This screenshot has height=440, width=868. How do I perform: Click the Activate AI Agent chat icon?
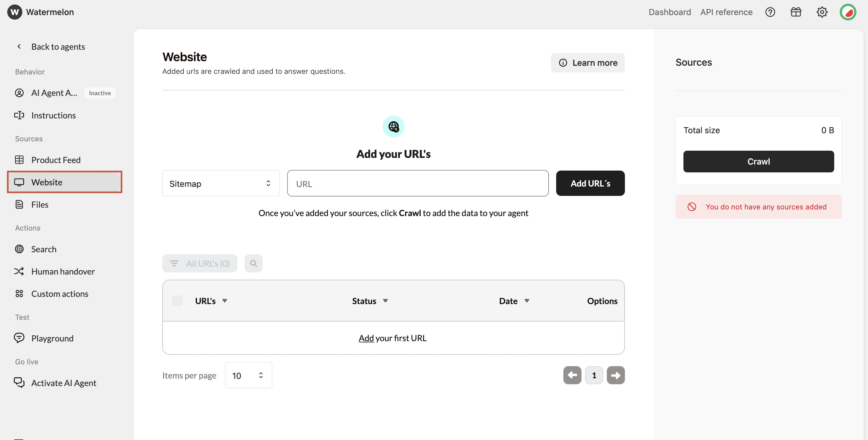19,382
